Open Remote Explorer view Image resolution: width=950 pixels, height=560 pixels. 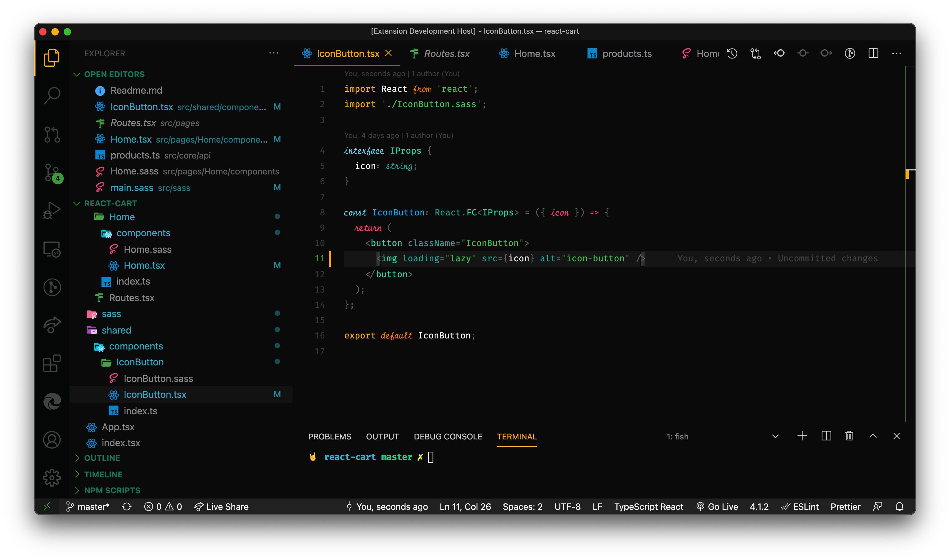52,249
